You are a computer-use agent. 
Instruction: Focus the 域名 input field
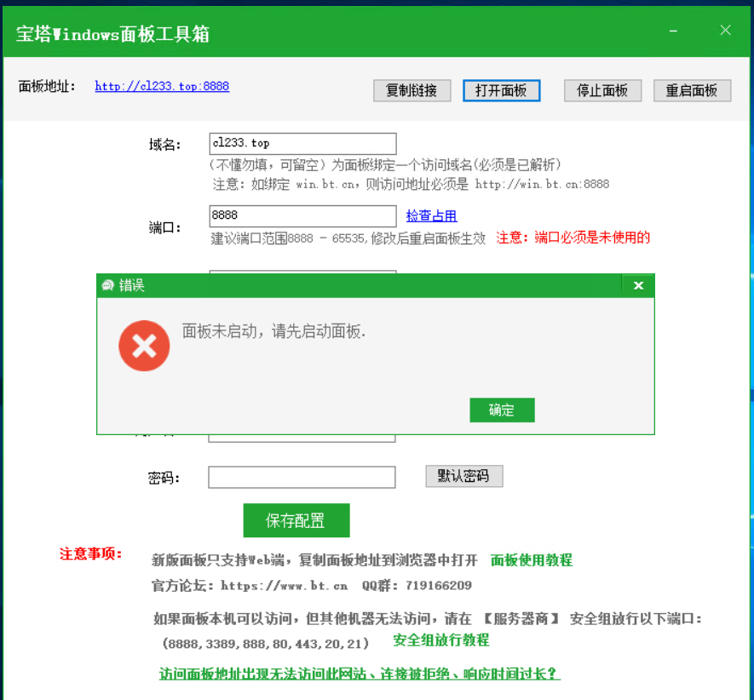click(303, 143)
